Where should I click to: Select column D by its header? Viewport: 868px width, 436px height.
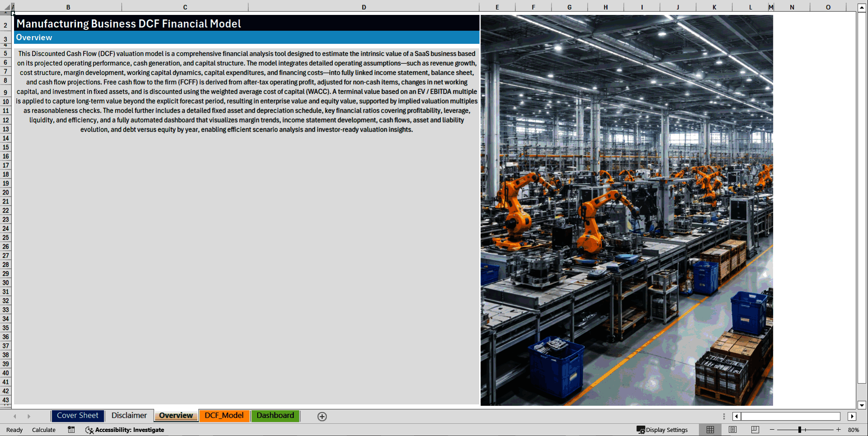(x=363, y=7)
